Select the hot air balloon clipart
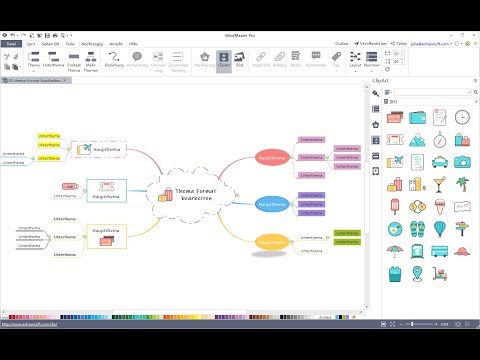This screenshot has height=360, width=480. (x=440, y=229)
